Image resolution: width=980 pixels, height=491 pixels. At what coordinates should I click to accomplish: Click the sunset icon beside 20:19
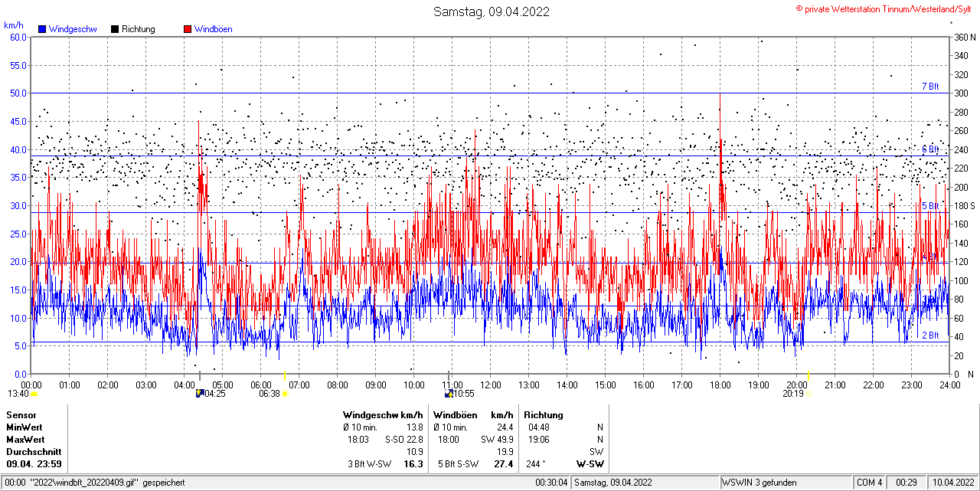pos(808,394)
